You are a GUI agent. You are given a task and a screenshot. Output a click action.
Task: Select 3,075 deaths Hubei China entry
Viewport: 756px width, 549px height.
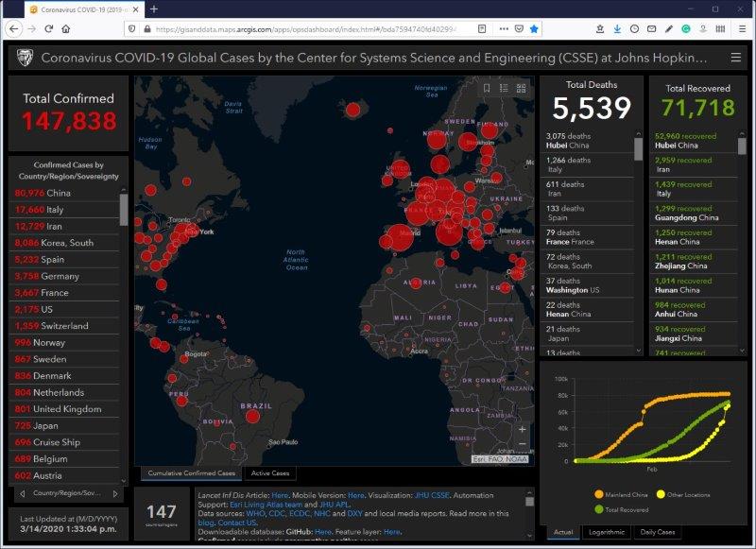(588, 141)
